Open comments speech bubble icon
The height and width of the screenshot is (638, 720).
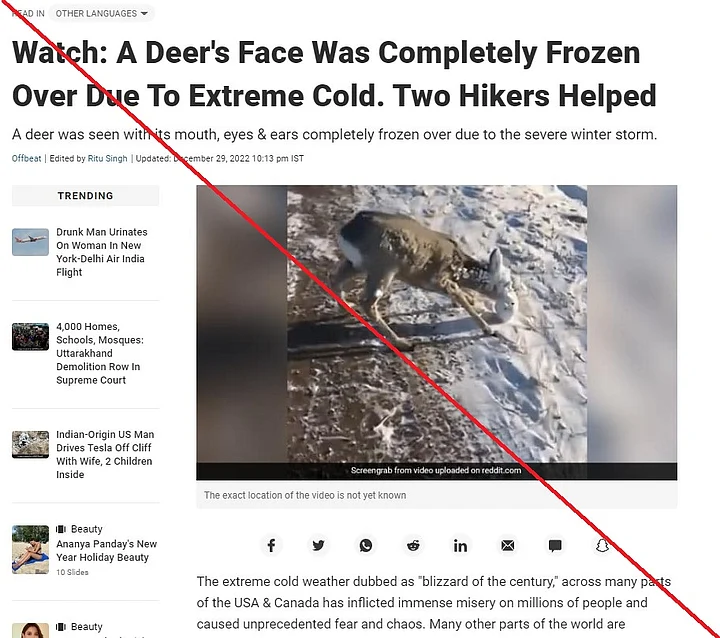coord(555,545)
